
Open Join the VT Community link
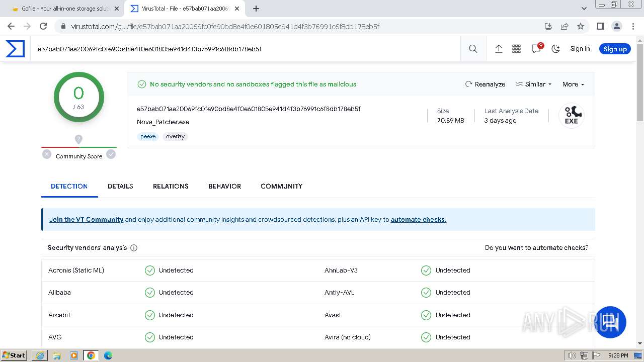86,220
